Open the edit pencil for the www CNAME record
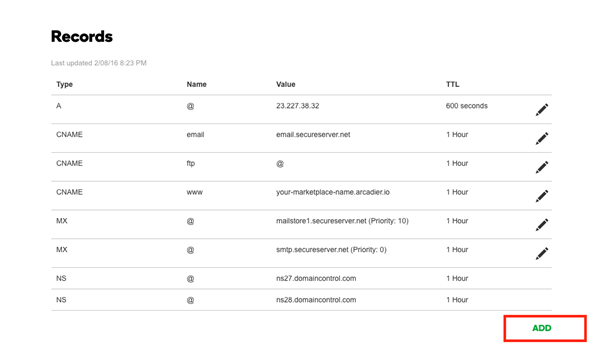The width and height of the screenshot is (602, 363). tap(542, 196)
